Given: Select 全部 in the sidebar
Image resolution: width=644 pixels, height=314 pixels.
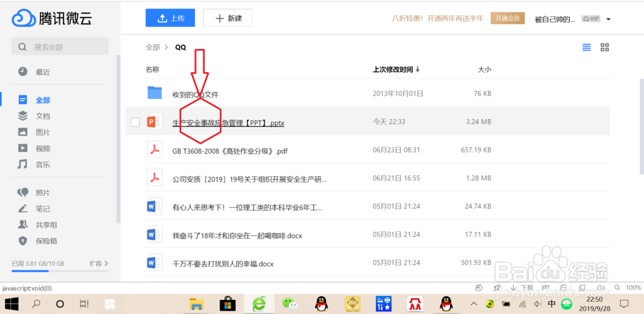Looking at the screenshot, I should pos(43,100).
